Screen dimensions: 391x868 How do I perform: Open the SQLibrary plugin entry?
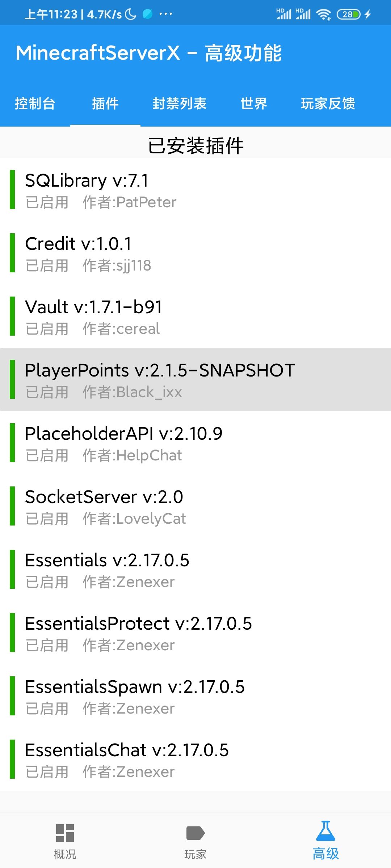(x=195, y=190)
